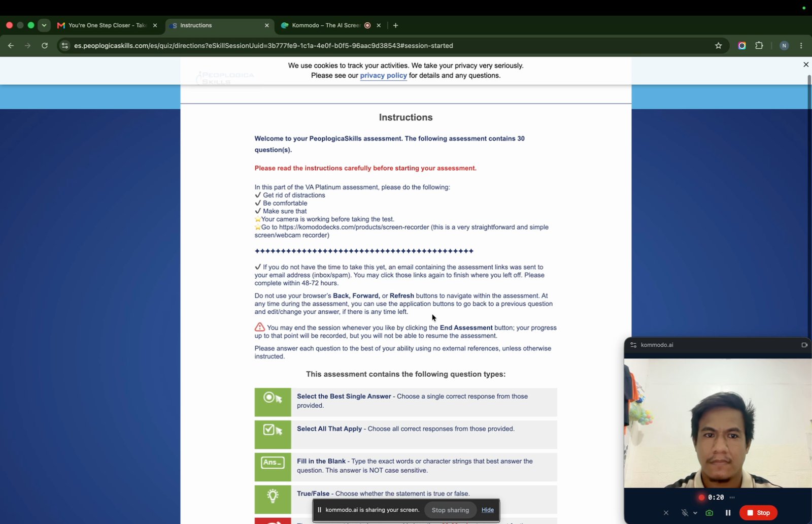This screenshot has width=812, height=524.
Task: Open the three-dots menu beside the timer
Action: (732, 497)
